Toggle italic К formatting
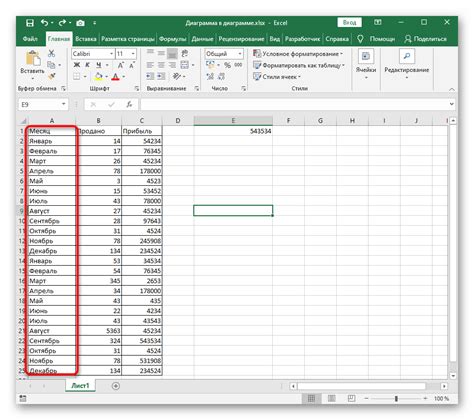This screenshot has width=474, height=420. tap(87, 65)
